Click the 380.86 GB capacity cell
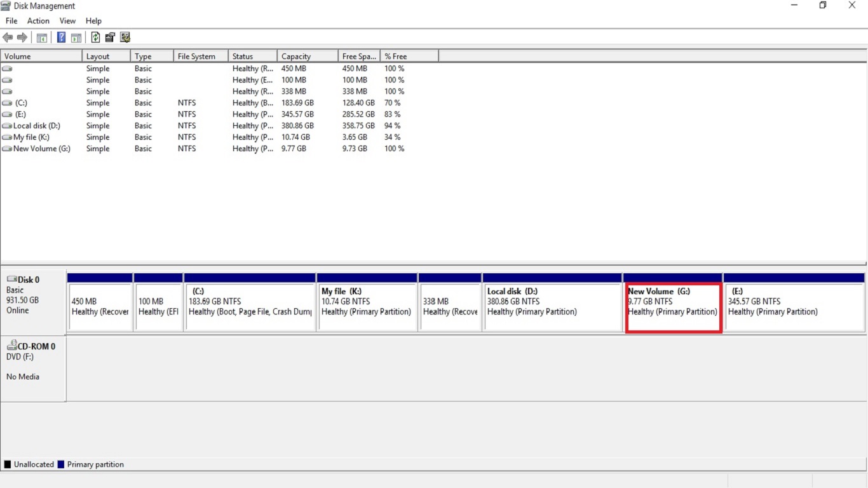 [x=297, y=126]
